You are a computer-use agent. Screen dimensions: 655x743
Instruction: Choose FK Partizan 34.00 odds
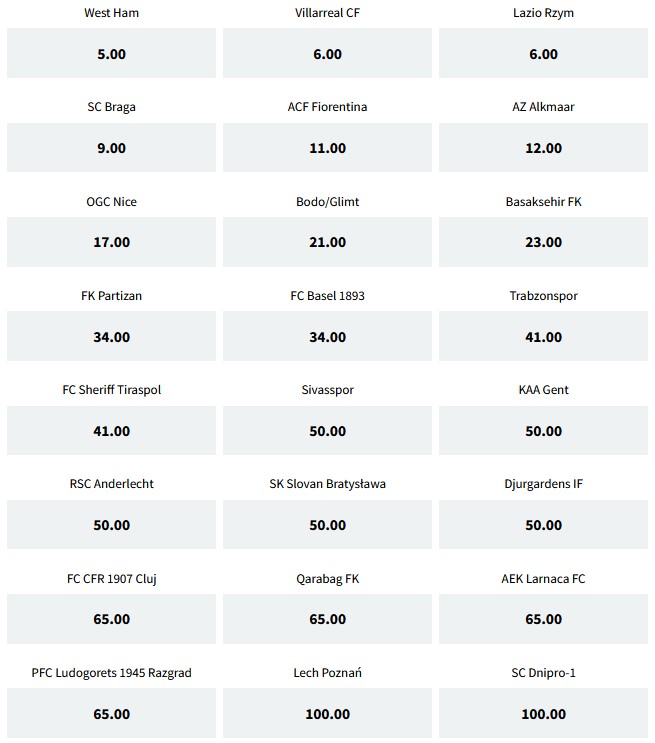111,337
